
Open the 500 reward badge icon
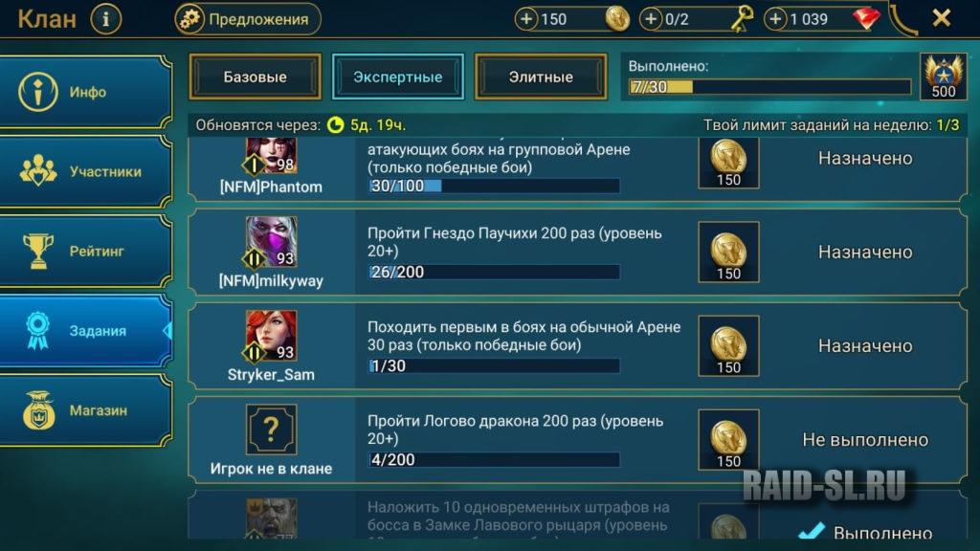click(943, 77)
